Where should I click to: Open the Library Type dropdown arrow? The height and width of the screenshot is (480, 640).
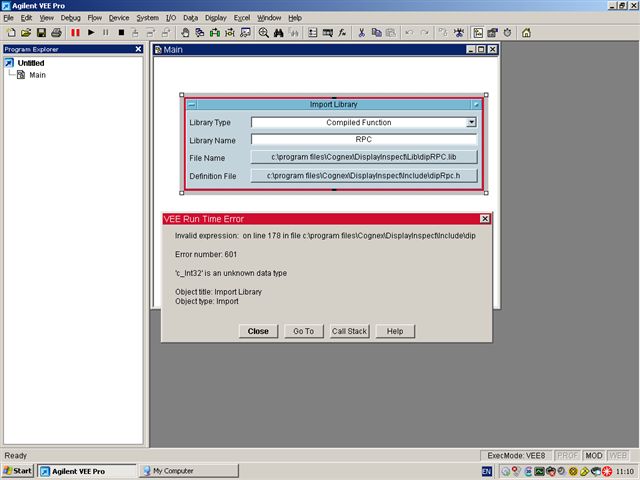point(471,122)
